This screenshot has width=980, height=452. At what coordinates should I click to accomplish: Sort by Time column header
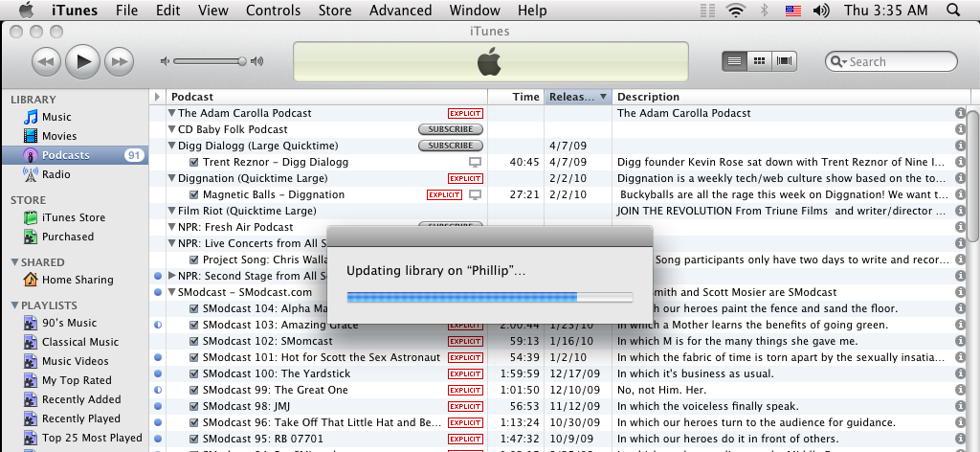[516, 97]
